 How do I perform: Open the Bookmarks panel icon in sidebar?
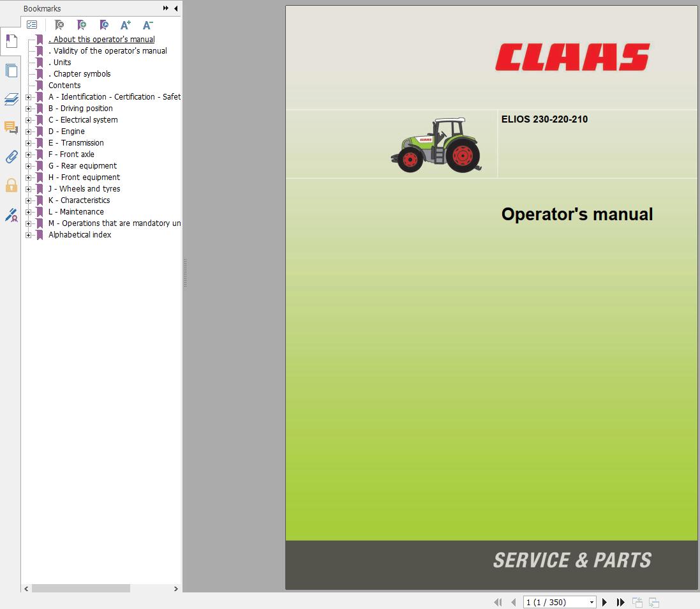click(11, 41)
